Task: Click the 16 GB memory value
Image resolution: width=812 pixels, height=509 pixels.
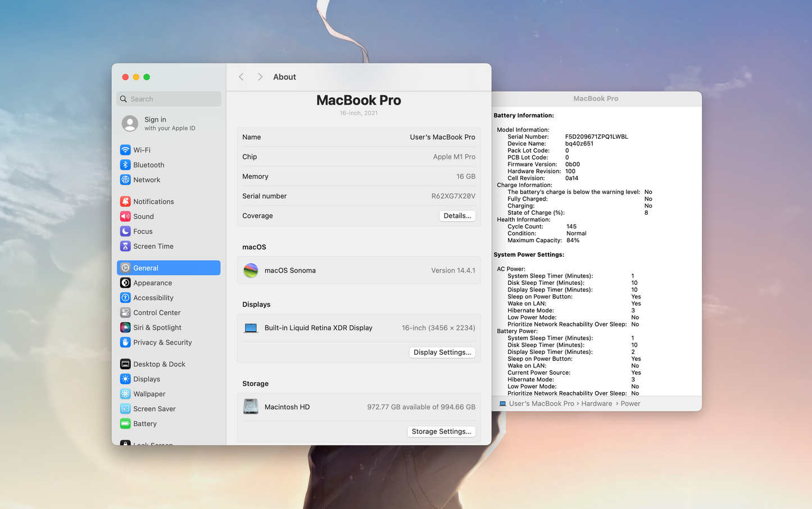Action: point(466,176)
